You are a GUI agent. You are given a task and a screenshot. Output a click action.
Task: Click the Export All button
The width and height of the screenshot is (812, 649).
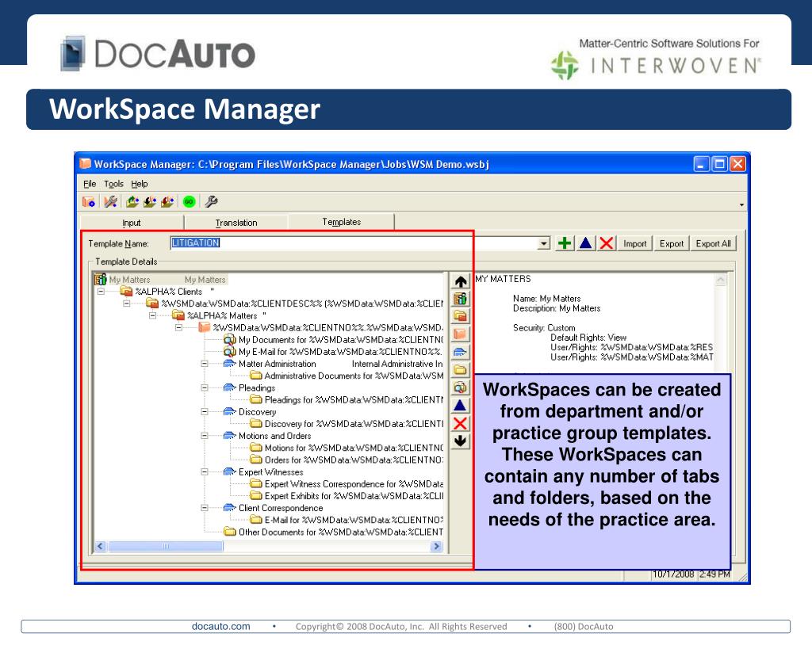(x=713, y=243)
